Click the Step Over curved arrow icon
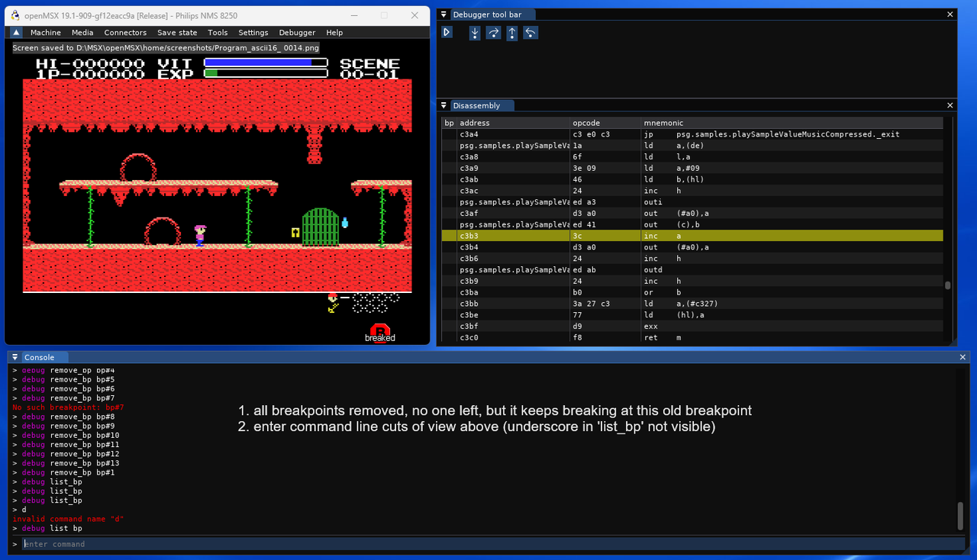Image resolution: width=977 pixels, height=560 pixels. tap(494, 32)
